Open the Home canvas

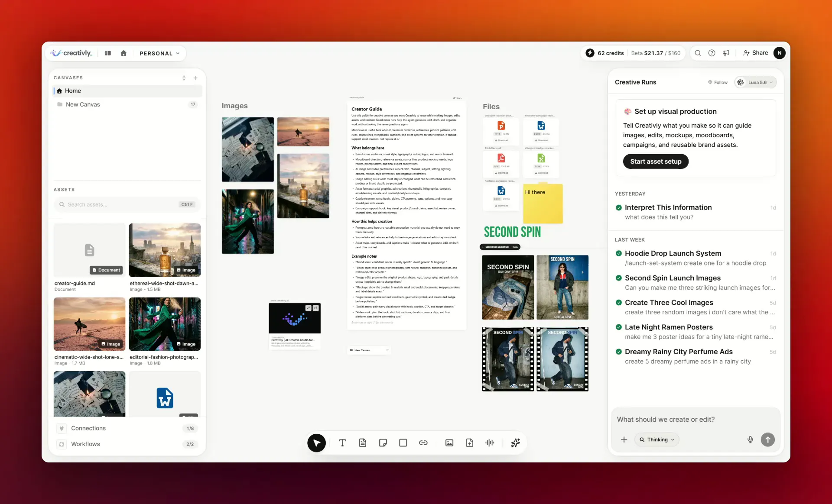[x=127, y=91]
